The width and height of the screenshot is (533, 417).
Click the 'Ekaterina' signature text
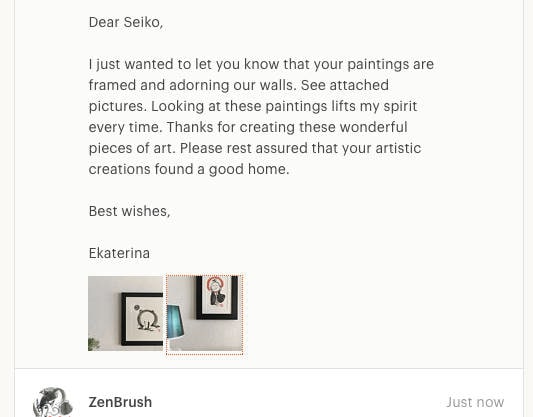(119, 253)
